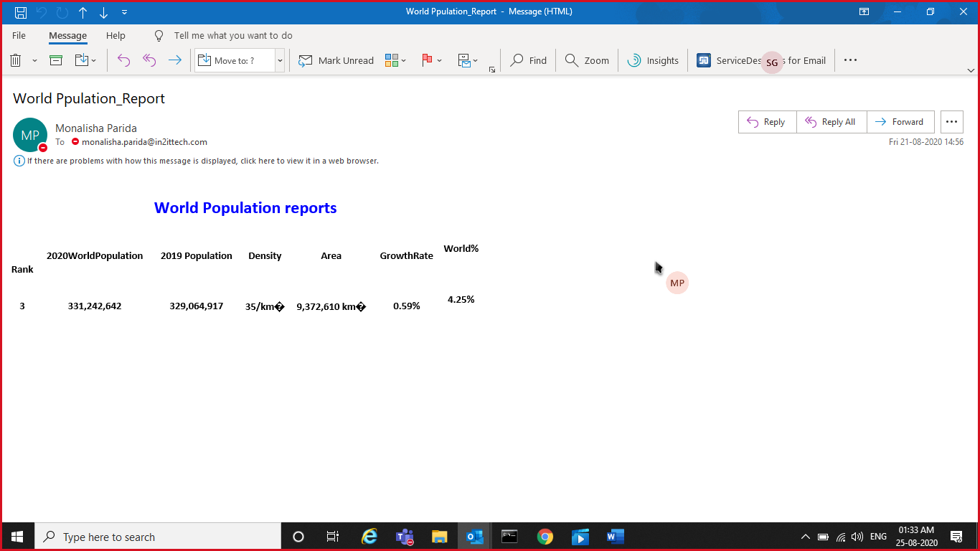
Task: Click the '2019 Population' column header
Action: (x=197, y=255)
